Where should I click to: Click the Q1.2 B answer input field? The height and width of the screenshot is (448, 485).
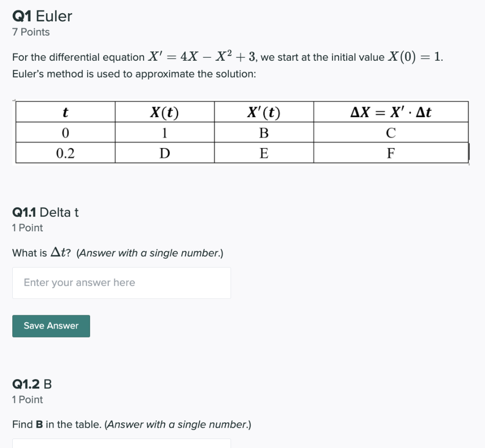[x=121, y=446]
